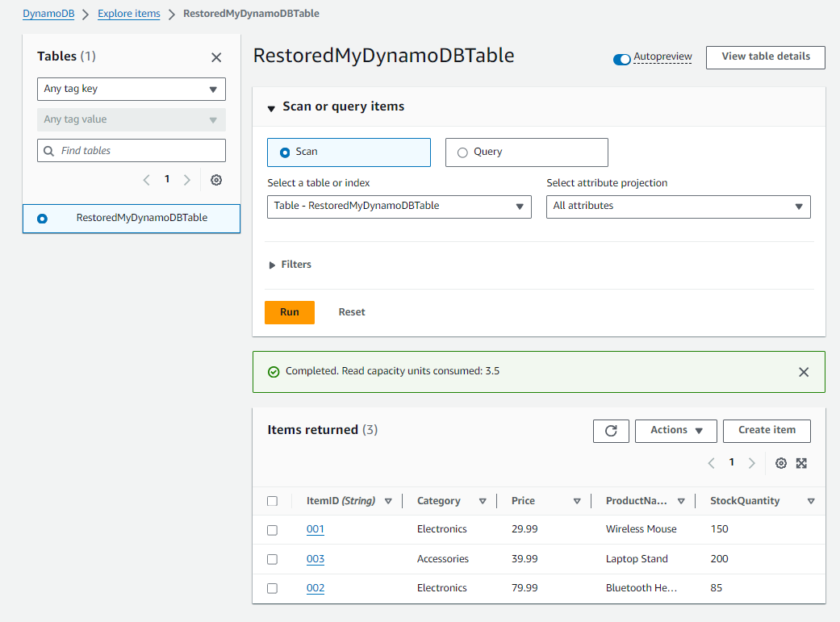The width and height of the screenshot is (840, 622).
Task: Sort by ItemID column arrow
Action: 388,502
